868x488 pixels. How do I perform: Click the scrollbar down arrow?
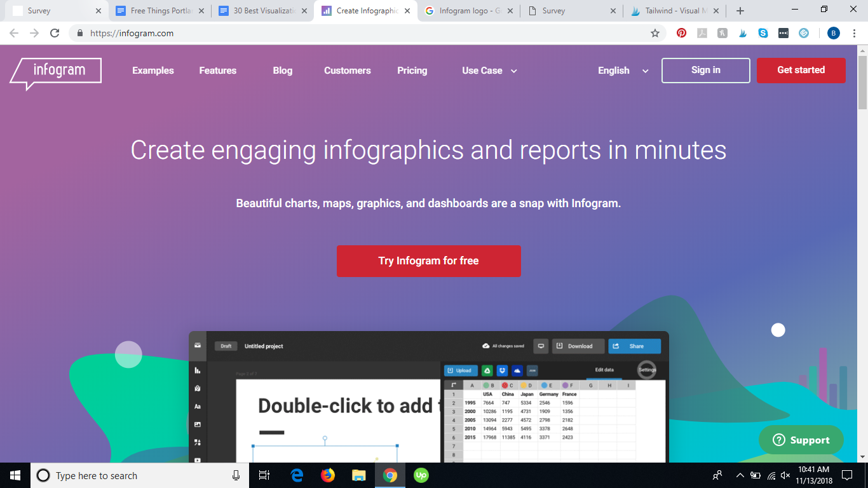(862, 457)
